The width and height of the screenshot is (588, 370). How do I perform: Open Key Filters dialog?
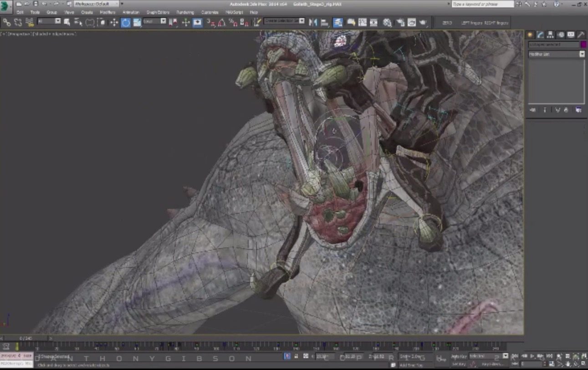coord(493,364)
